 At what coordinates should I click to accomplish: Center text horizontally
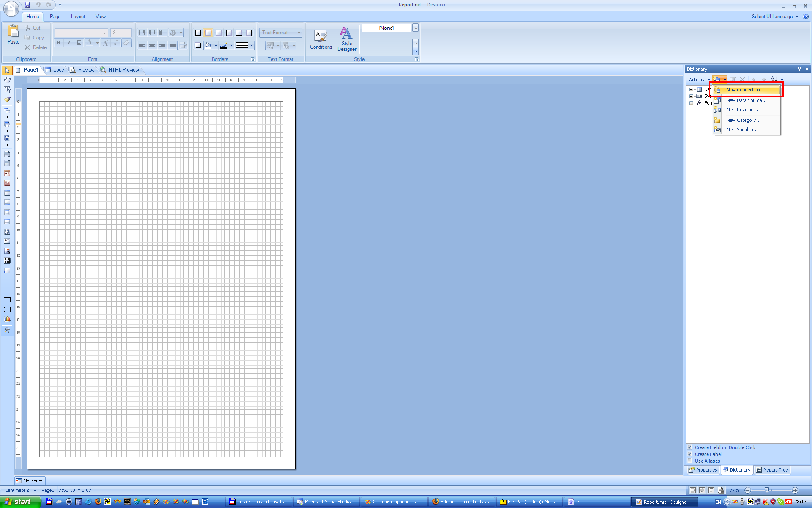click(x=152, y=45)
